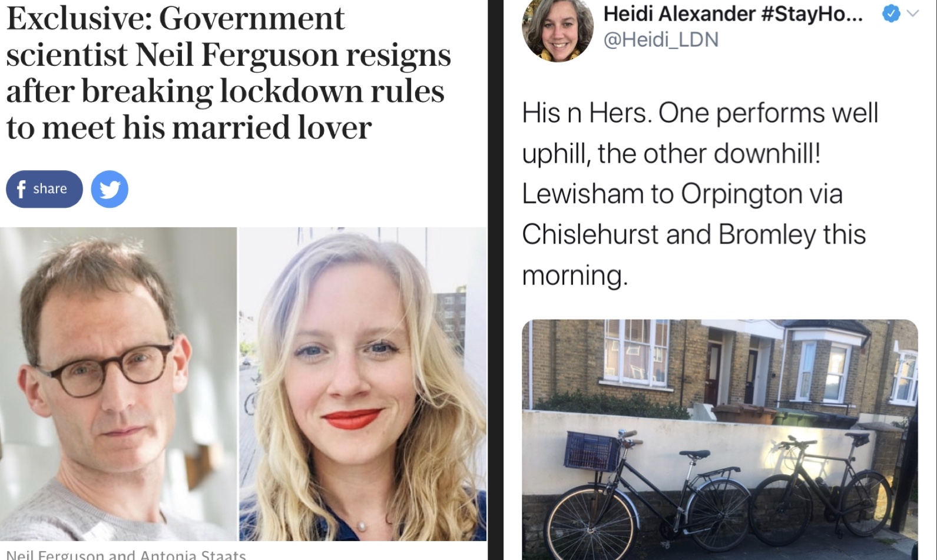This screenshot has height=560, width=937.
Task: Open the #StayHo hashtag in the name
Action: click(x=813, y=14)
